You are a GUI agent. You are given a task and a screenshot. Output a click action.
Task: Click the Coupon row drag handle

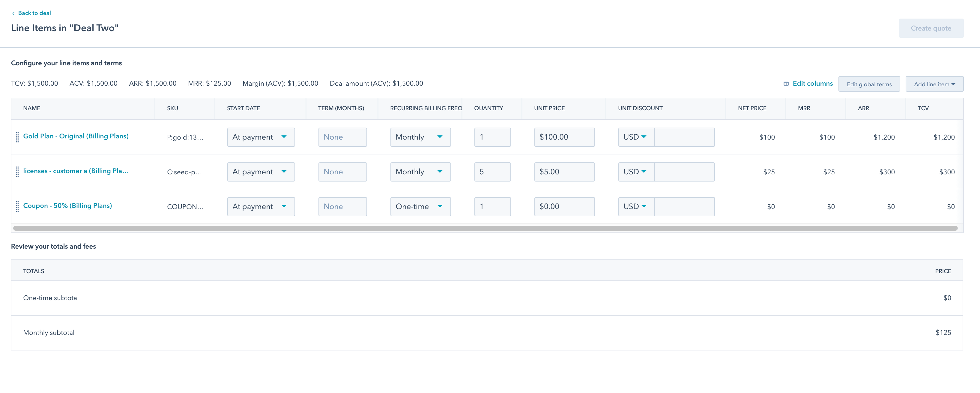tap(17, 206)
